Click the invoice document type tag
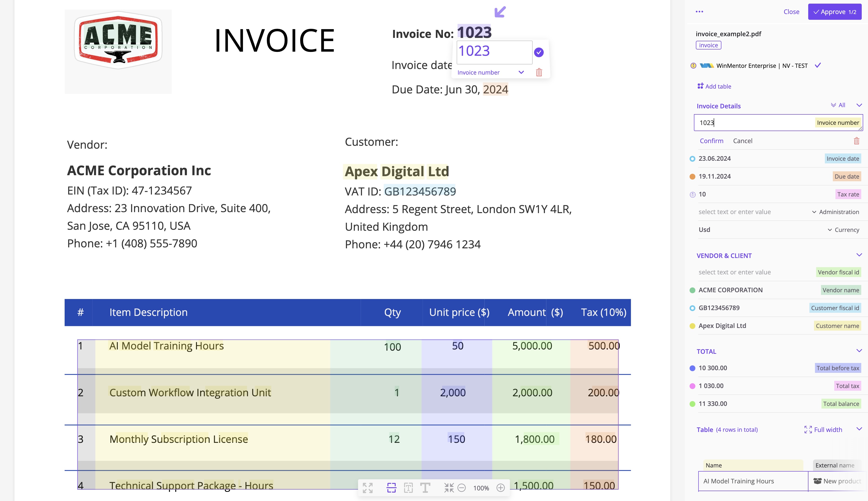Viewport: 868px width, 501px height. pyautogui.click(x=708, y=45)
